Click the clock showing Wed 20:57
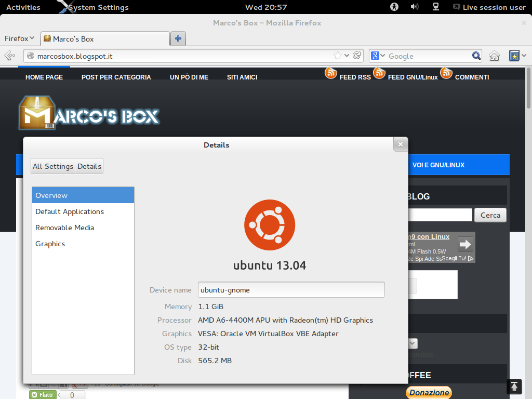 point(266,7)
